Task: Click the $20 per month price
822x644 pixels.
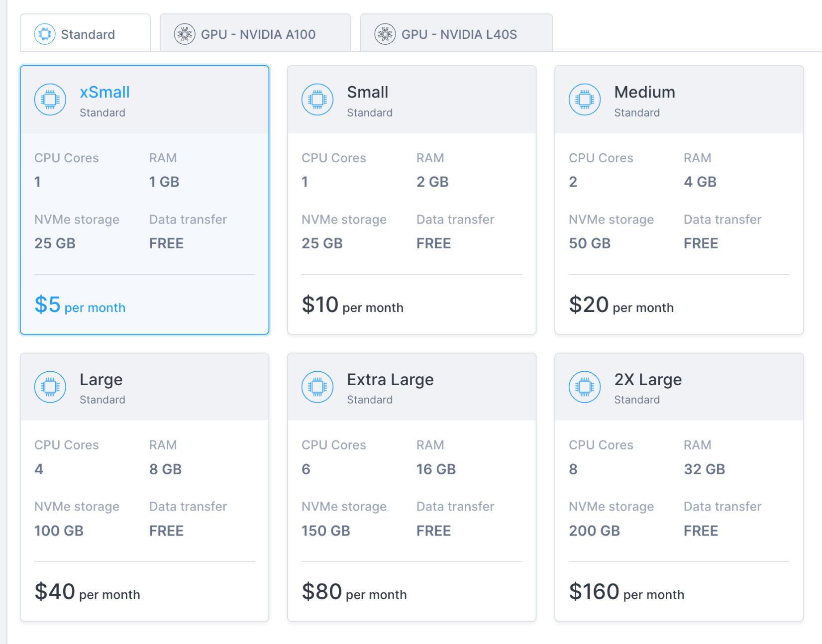Action: pyautogui.click(x=621, y=305)
